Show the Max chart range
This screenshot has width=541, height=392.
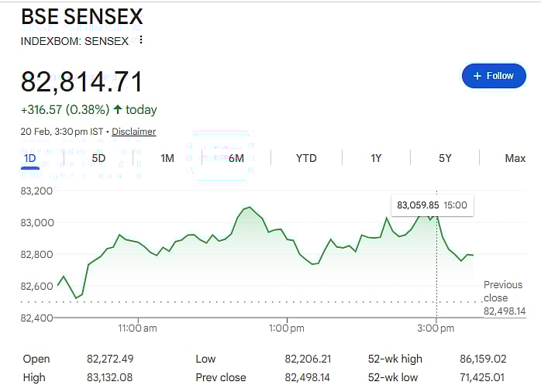(x=515, y=158)
